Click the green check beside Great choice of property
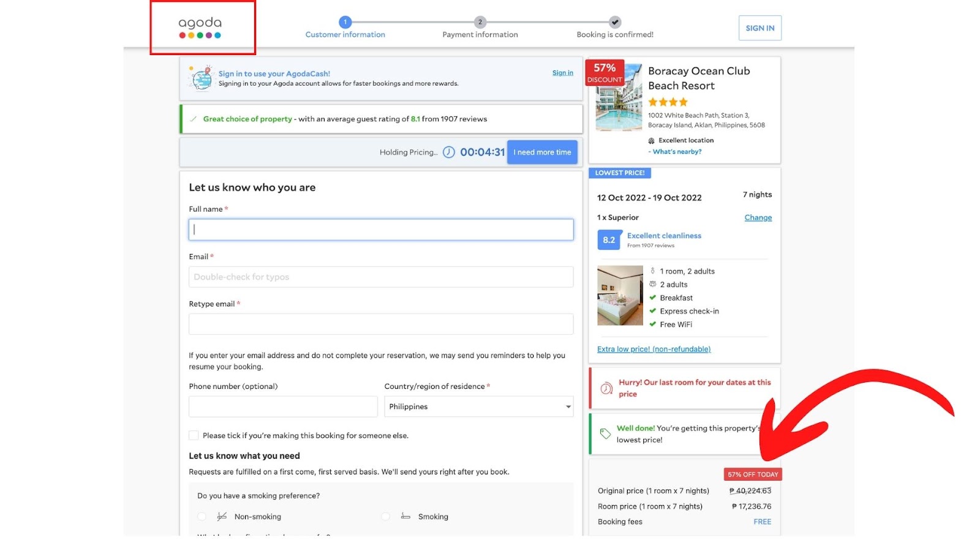980x551 pixels. click(194, 119)
